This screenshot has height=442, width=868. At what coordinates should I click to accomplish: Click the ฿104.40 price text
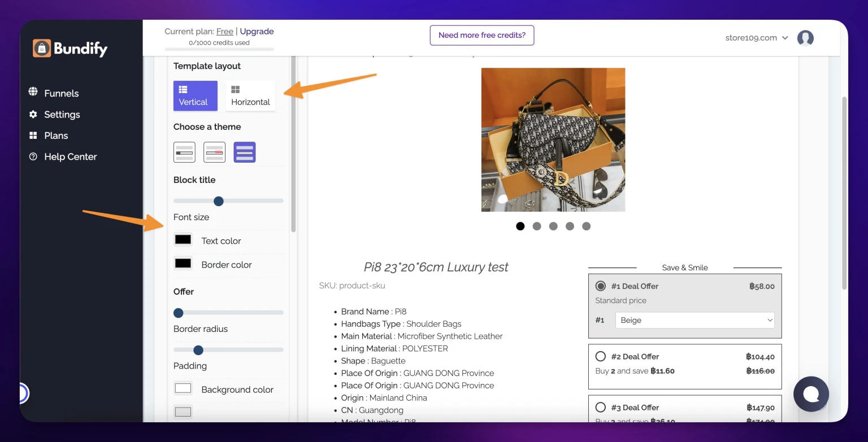coord(760,357)
